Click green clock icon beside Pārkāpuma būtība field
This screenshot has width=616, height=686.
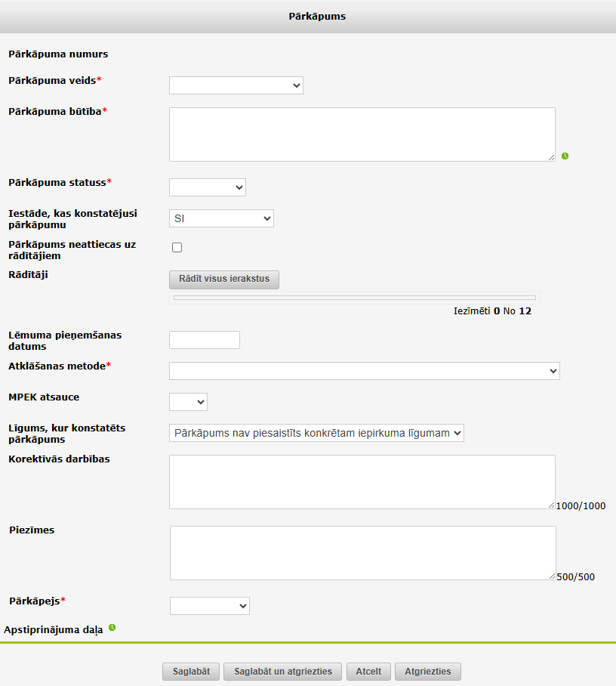[565, 156]
